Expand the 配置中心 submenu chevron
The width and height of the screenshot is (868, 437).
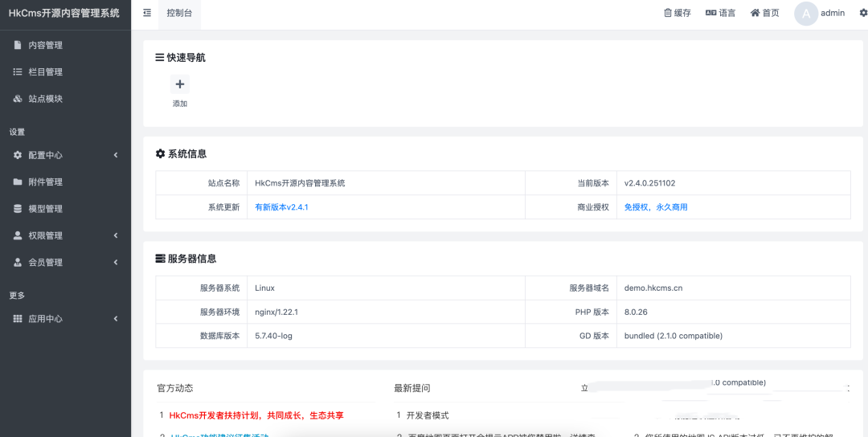(x=116, y=155)
